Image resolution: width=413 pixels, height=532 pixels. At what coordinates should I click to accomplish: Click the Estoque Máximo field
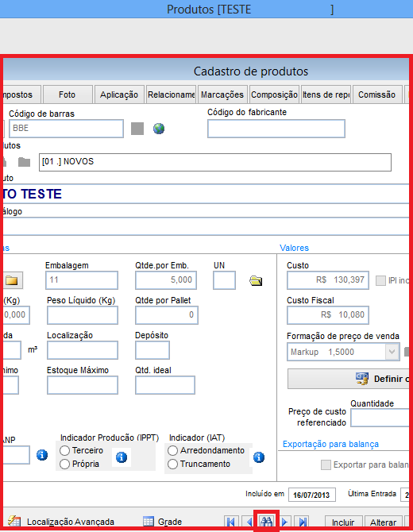click(83, 385)
